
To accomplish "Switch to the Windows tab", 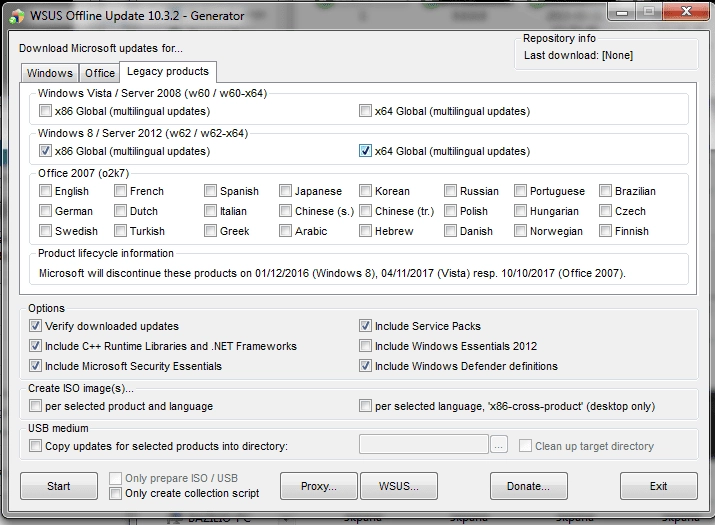I will click(x=50, y=73).
